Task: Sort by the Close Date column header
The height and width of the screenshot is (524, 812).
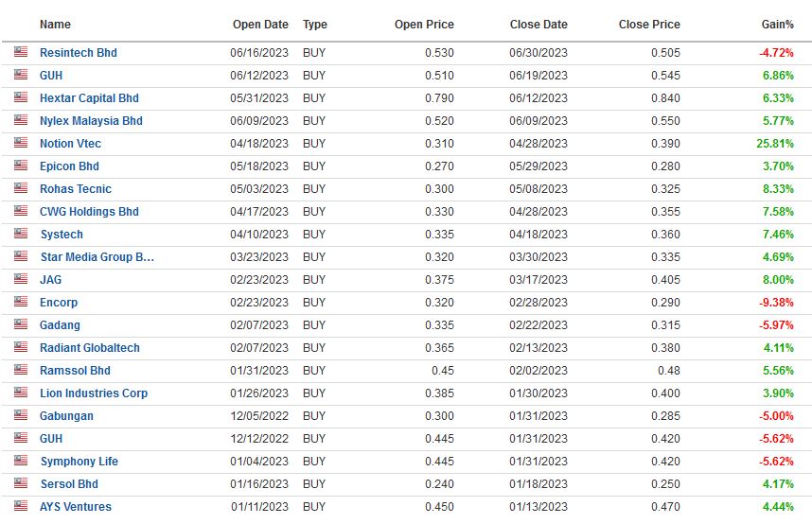Action: 538,25
